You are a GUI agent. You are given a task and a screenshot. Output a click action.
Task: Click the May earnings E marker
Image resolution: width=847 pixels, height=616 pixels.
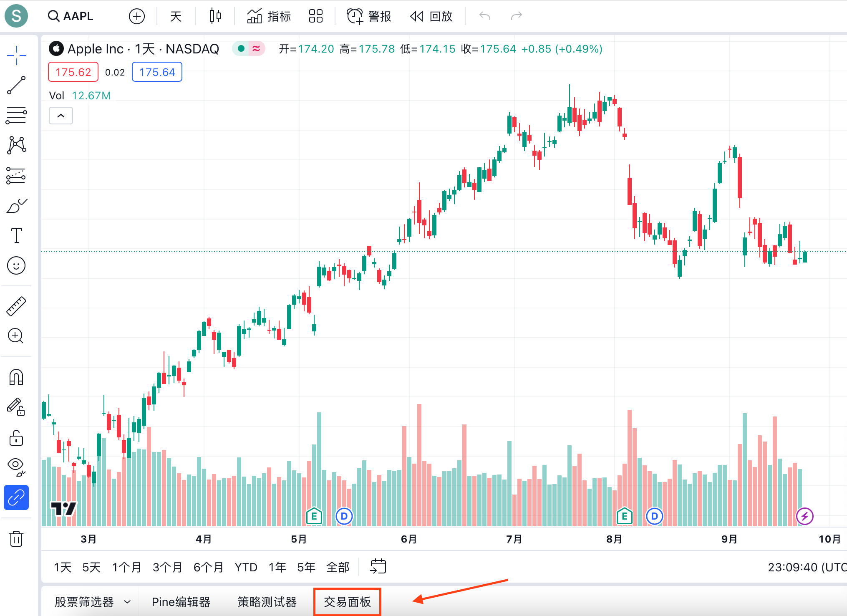314,516
